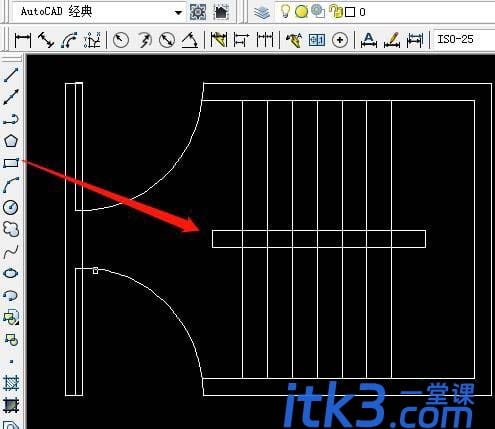Open the Hatch tool

[11, 383]
